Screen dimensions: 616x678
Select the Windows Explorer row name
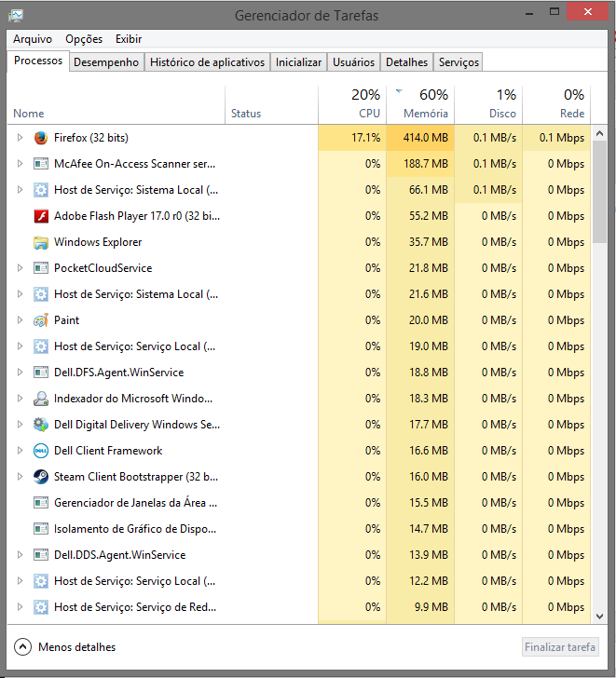[98, 242]
